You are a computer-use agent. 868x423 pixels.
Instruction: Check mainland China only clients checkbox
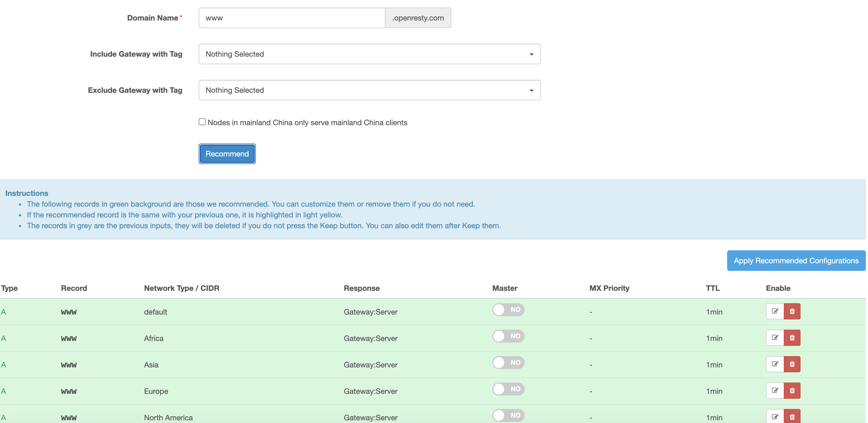pos(202,122)
